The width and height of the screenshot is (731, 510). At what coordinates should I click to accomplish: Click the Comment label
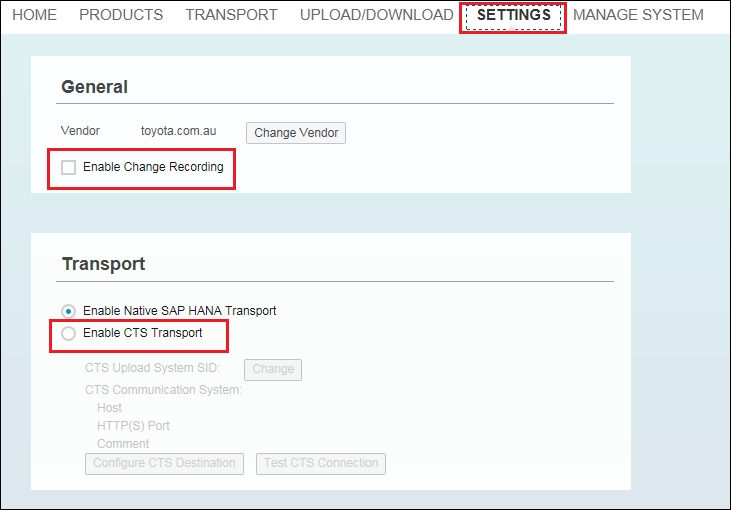123,443
